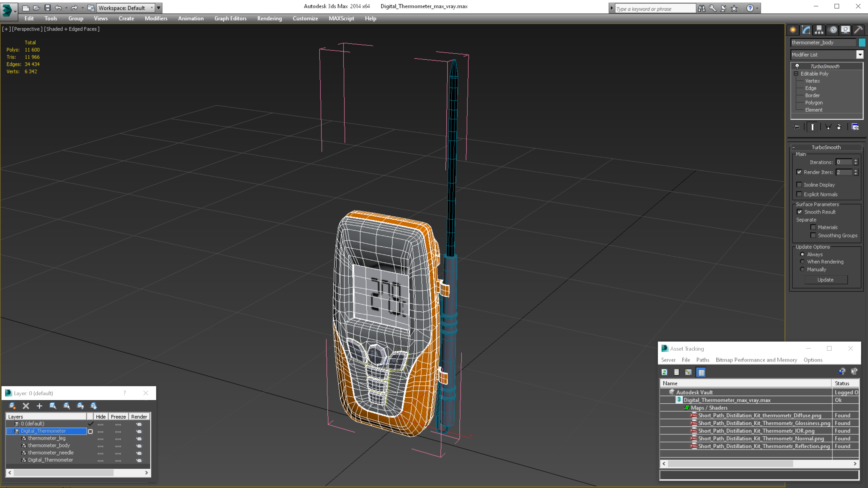
Task: Enable Explicit Normals checkbox
Action: point(799,194)
